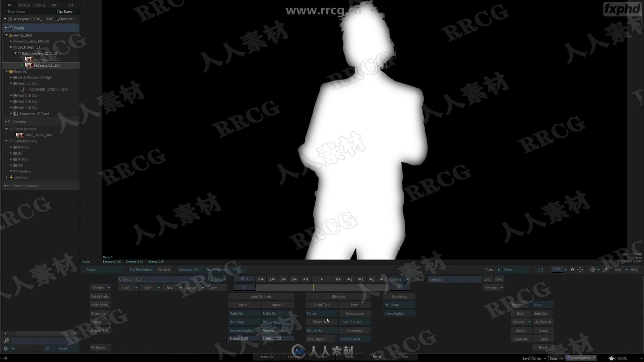Select the Player icon in toolbar
644x362 pixels.
212,287
